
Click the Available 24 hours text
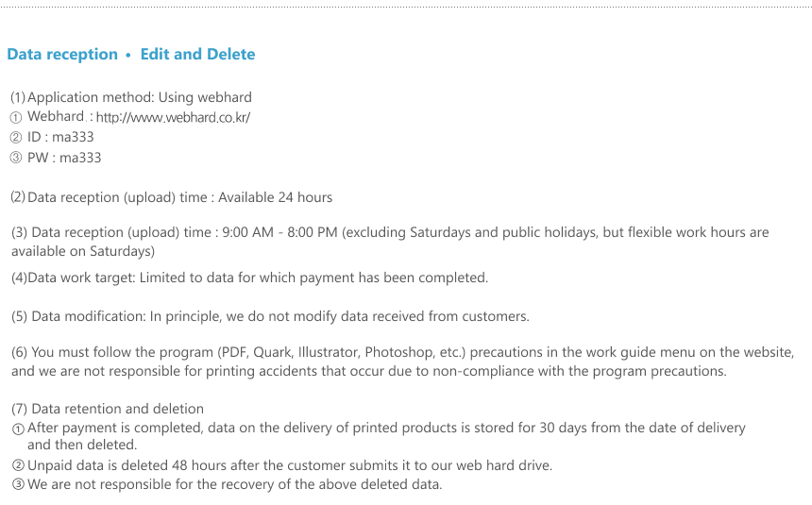[275, 197]
